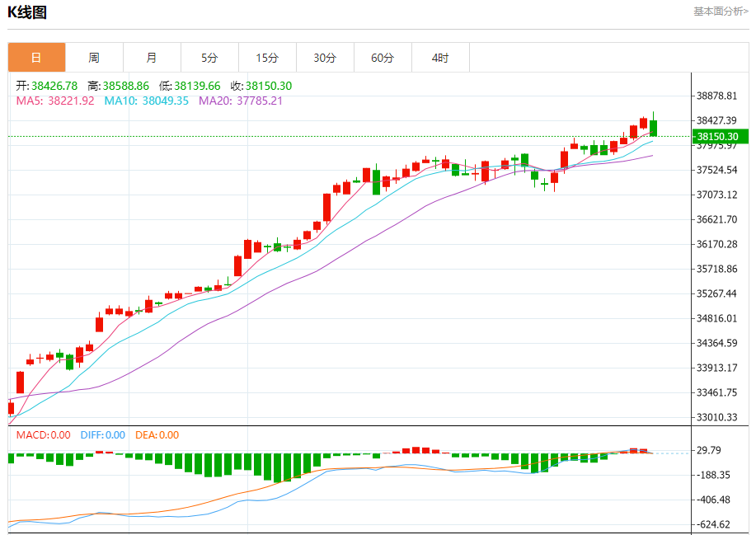756x535 pixels.
Task: Click the DEA value label
Action: [157, 435]
